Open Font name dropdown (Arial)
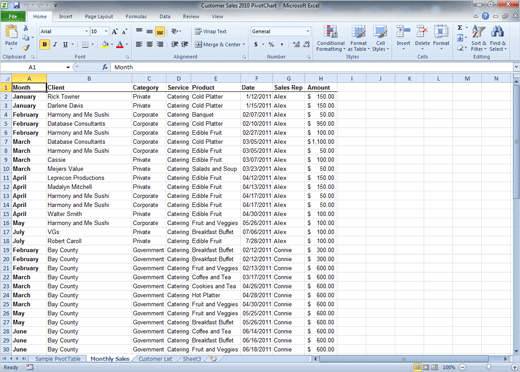Screen dimensions: 520x372 click(x=87, y=31)
